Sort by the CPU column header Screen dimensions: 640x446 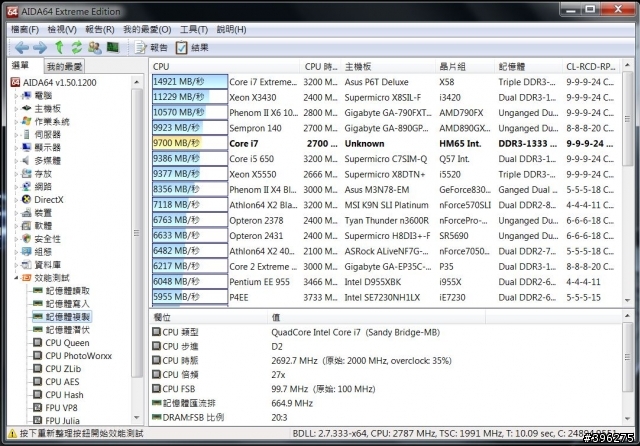226,67
